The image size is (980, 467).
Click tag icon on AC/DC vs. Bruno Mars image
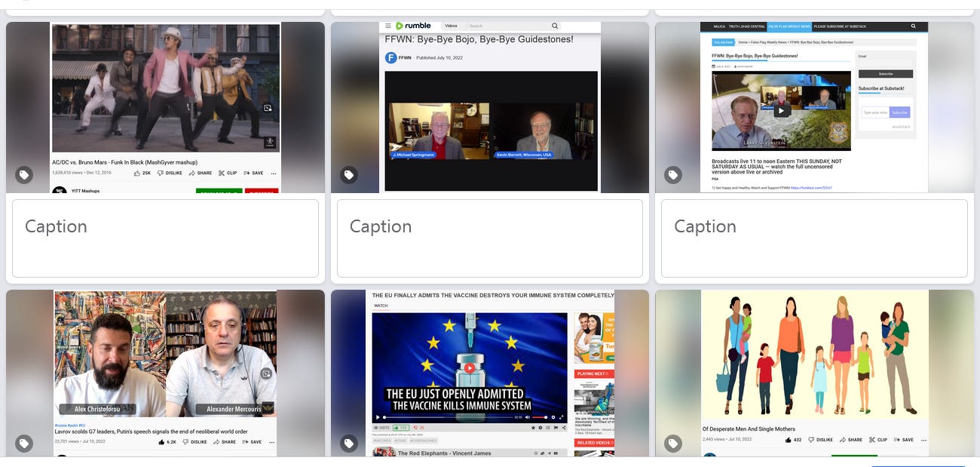pos(24,175)
